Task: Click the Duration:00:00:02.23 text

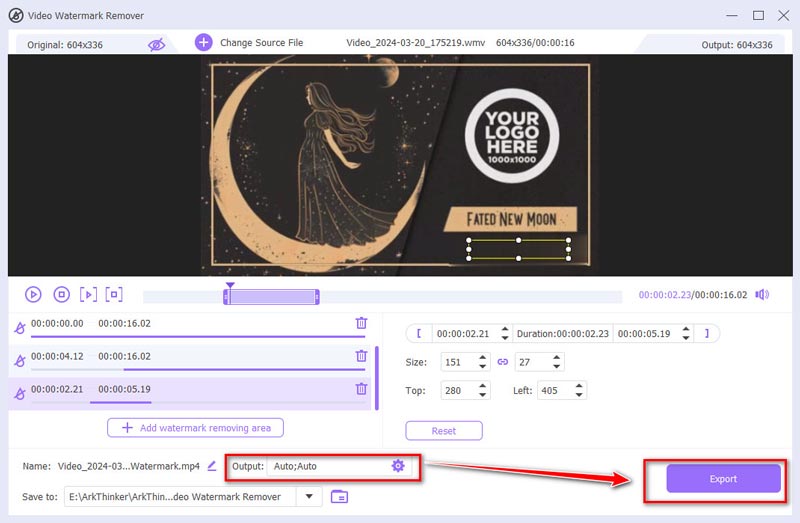Action: (563, 334)
